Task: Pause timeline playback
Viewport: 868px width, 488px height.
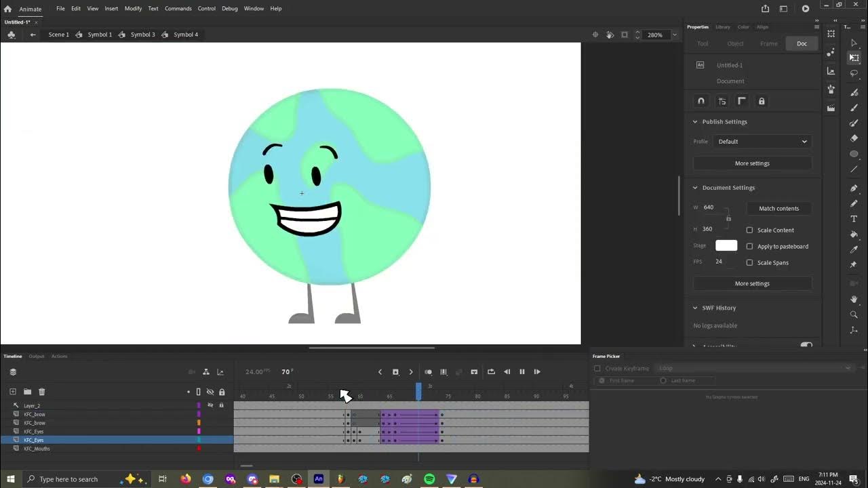Action: (522, 371)
